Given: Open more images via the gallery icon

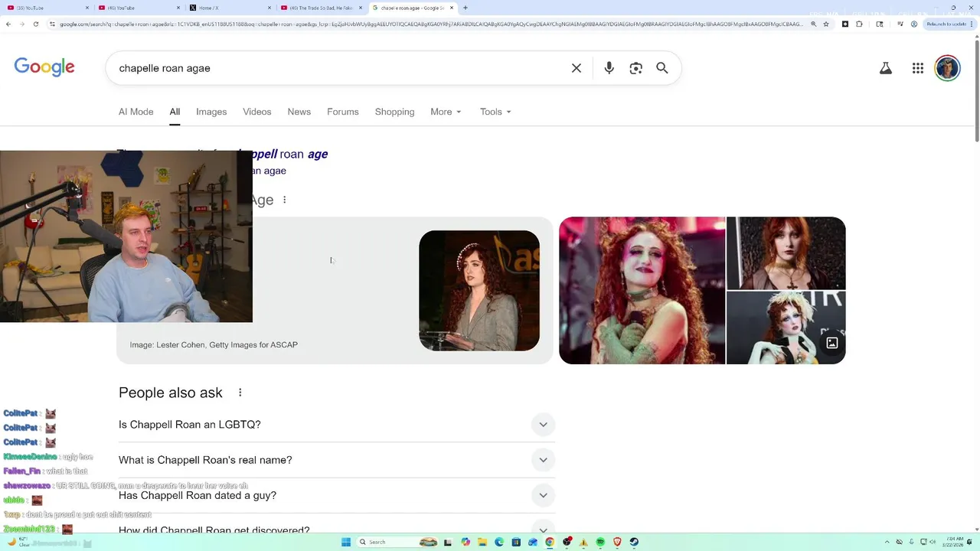Looking at the screenshot, I should [832, 344].
